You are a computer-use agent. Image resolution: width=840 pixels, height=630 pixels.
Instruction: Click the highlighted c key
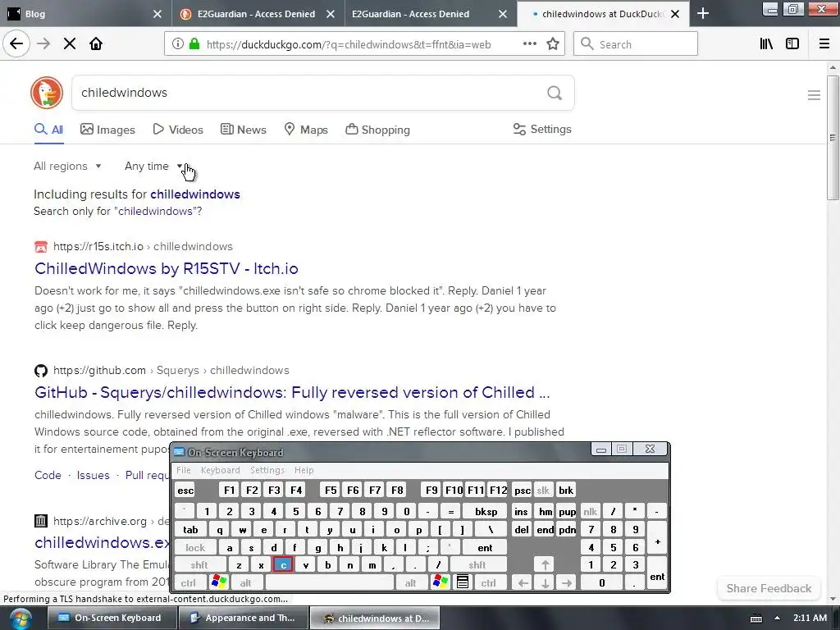283,564
